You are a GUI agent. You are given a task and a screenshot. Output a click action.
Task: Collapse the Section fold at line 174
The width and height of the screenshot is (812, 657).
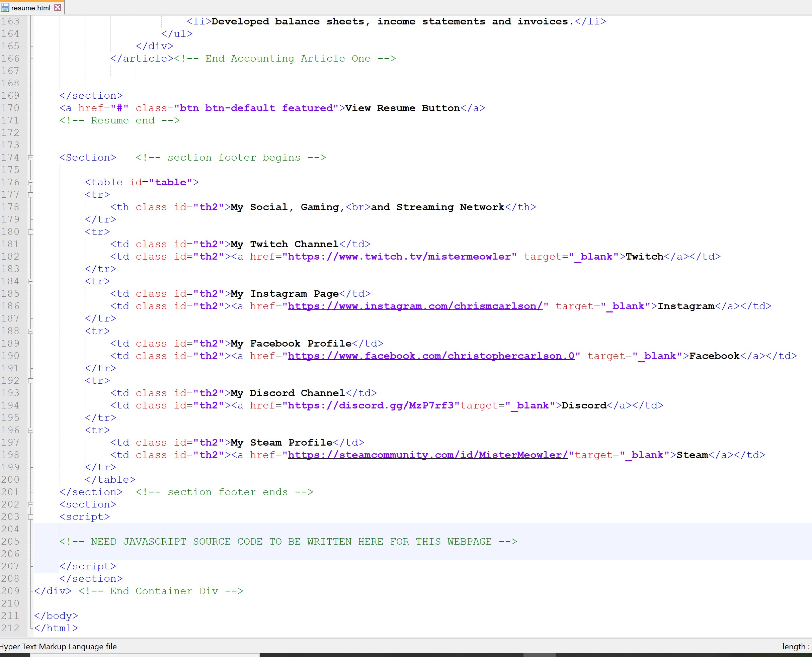[x=31, y=158]
